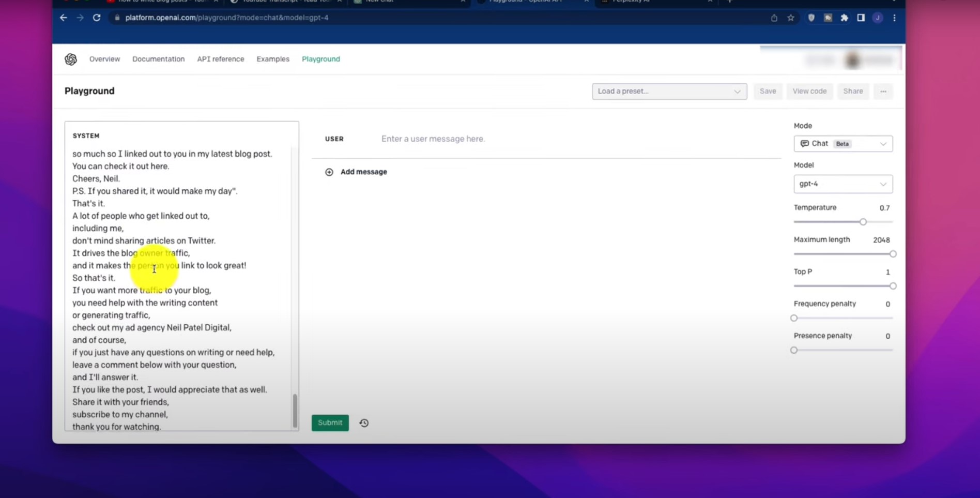Toggle the USER role label
Image resolution: width=980 pixels, height=498 pixels.
334,139
